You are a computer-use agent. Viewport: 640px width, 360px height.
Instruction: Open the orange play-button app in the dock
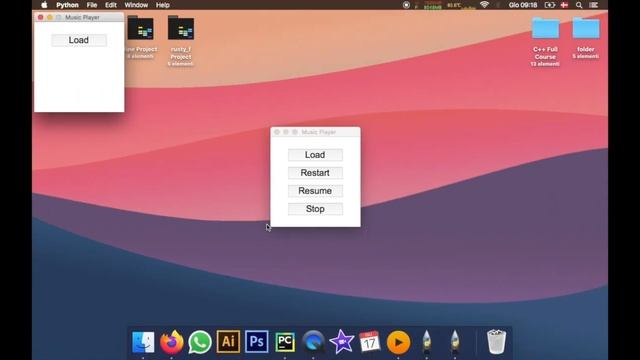398,342
